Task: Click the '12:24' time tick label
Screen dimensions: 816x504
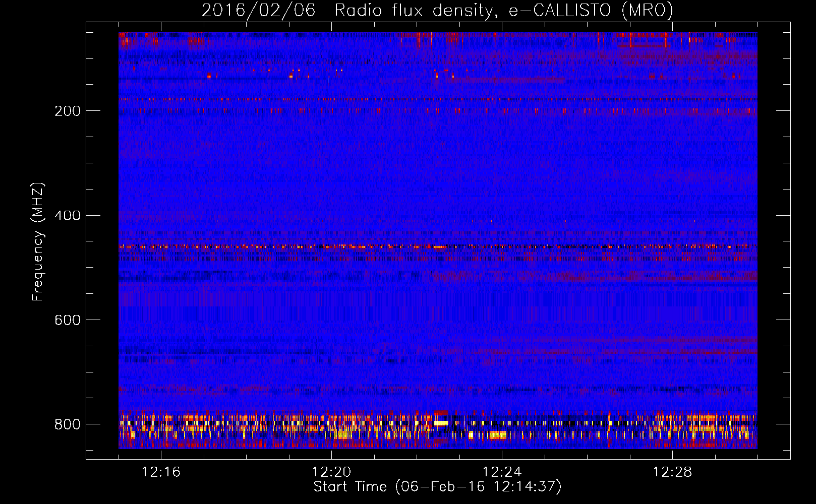Action: click(502, 472)
